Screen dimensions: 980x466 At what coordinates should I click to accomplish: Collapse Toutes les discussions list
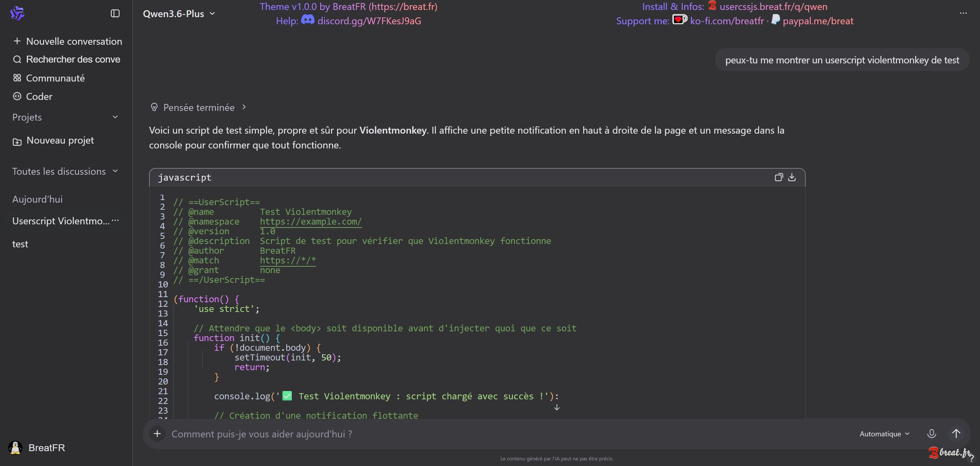tap(115, 171)
